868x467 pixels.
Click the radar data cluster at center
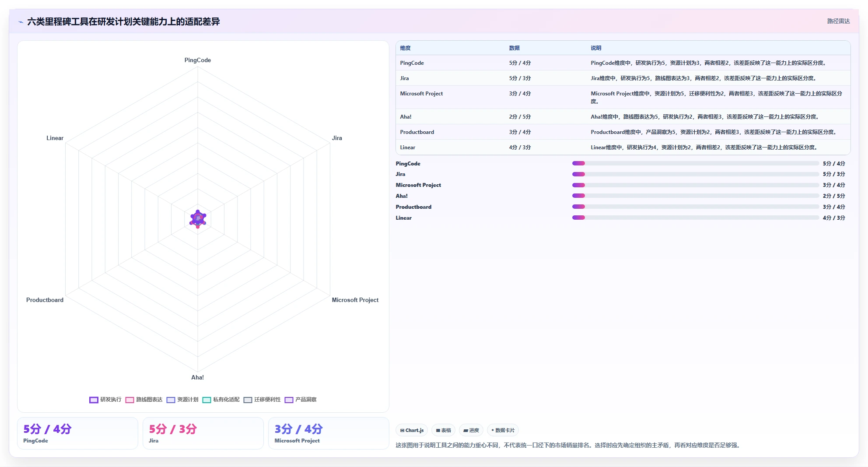click(198, 219)
